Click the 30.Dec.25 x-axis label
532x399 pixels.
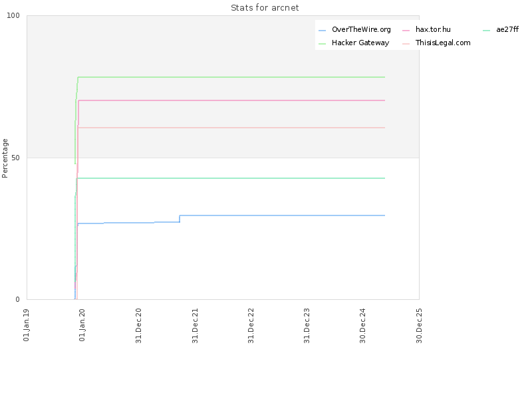tap(419, 326)
